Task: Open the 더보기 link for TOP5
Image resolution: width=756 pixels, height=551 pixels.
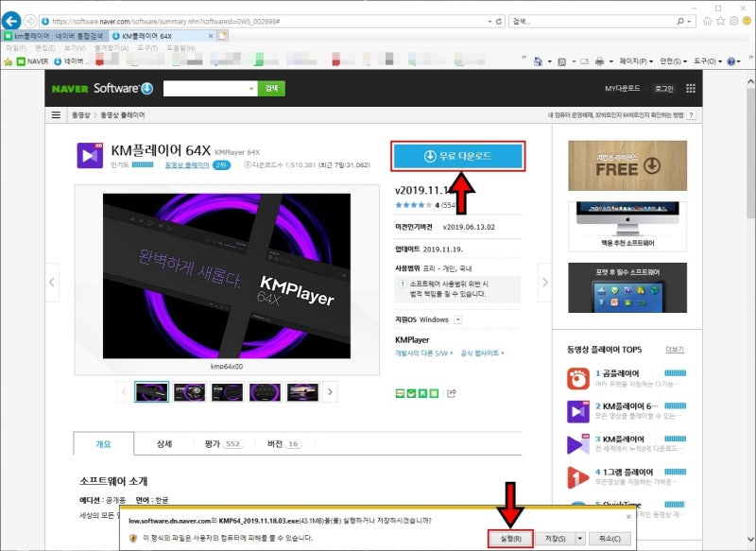Action: coord(675,349)
